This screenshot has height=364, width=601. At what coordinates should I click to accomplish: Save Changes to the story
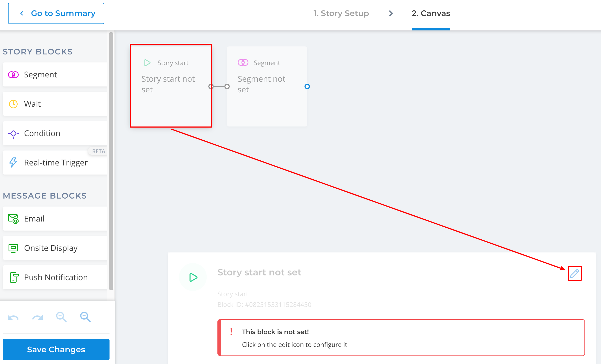tap(56, 350)
